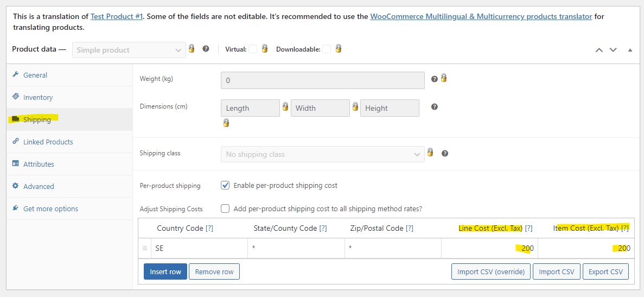The image size is (644, 297).
Task: Open the Simple product type dropdown
Action: [x=129, y=50]
